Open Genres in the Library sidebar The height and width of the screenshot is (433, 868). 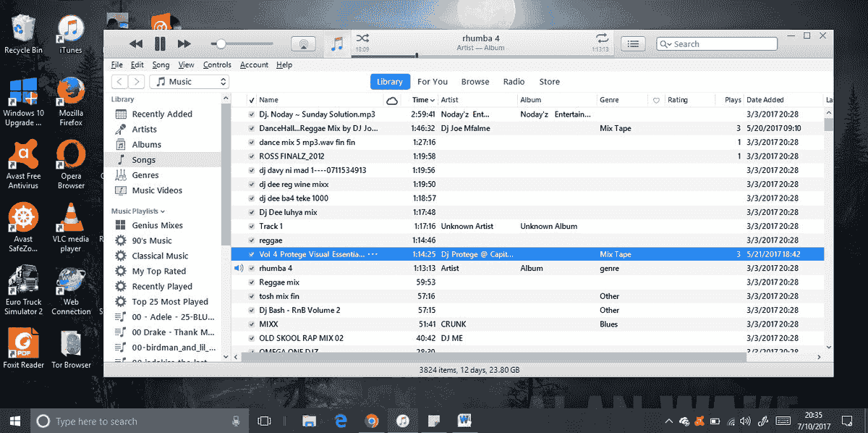145,175
